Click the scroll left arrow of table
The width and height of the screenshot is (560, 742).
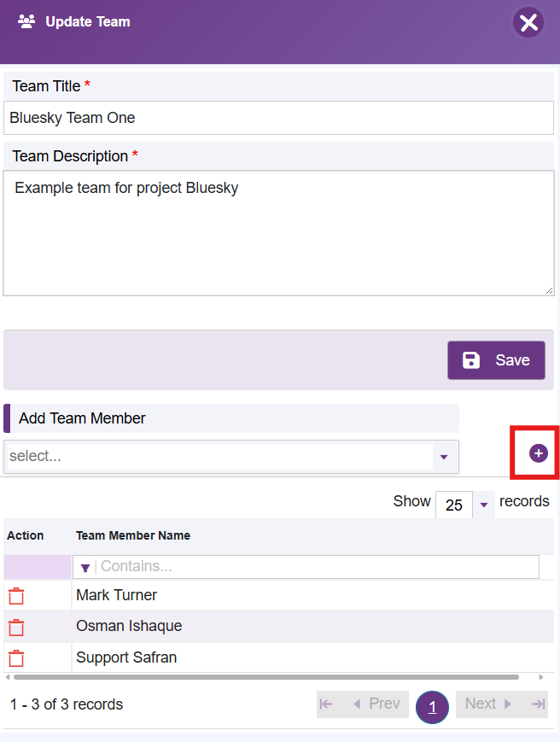8,677
